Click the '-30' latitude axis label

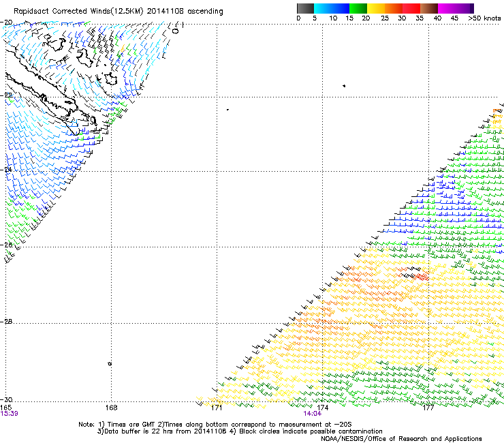6,399
